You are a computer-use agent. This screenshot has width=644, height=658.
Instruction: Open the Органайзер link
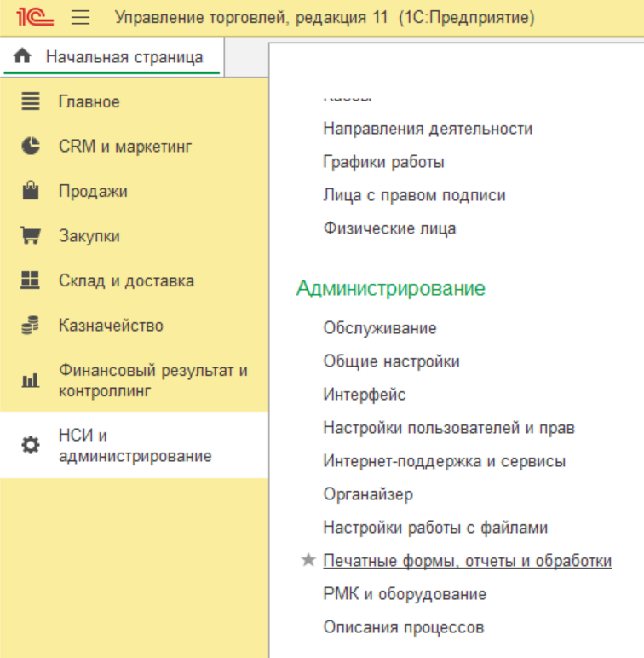368,493
